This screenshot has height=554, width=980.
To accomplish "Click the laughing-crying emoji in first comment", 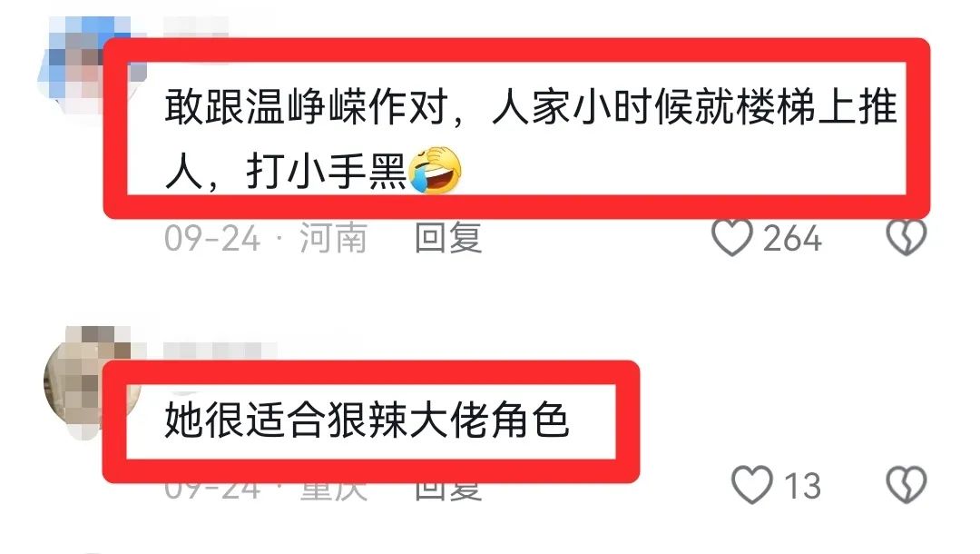I will 435,171.
